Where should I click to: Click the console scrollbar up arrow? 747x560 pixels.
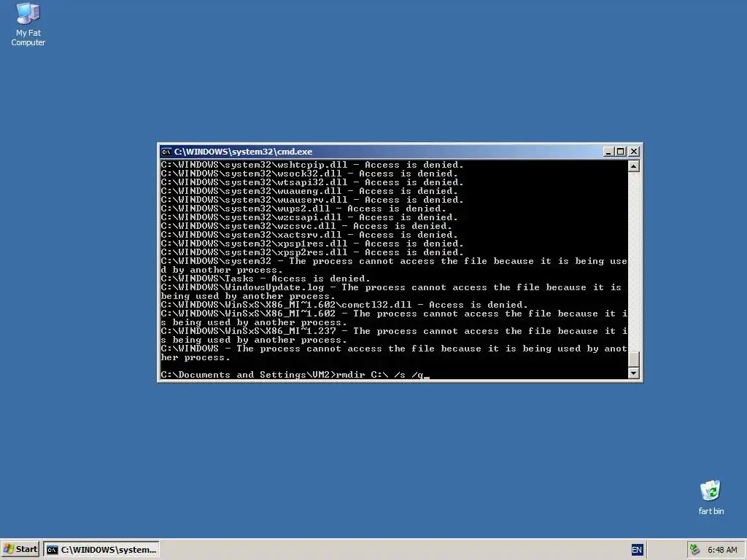pyautogui.click(x=634, y=166)
